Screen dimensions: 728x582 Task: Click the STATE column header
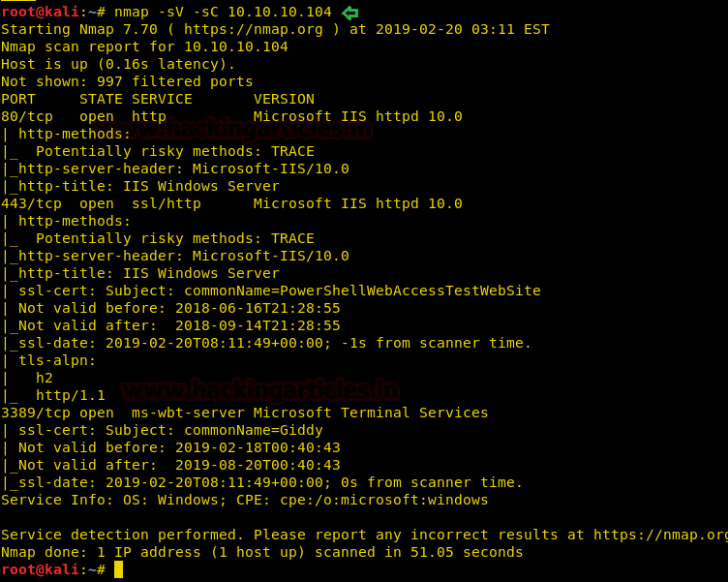[102, 99]
